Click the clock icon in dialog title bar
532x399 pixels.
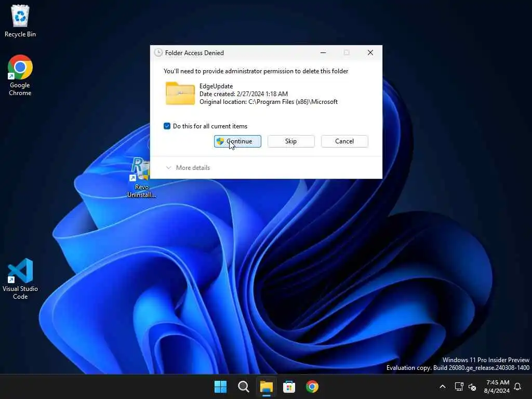click(158, 52)
